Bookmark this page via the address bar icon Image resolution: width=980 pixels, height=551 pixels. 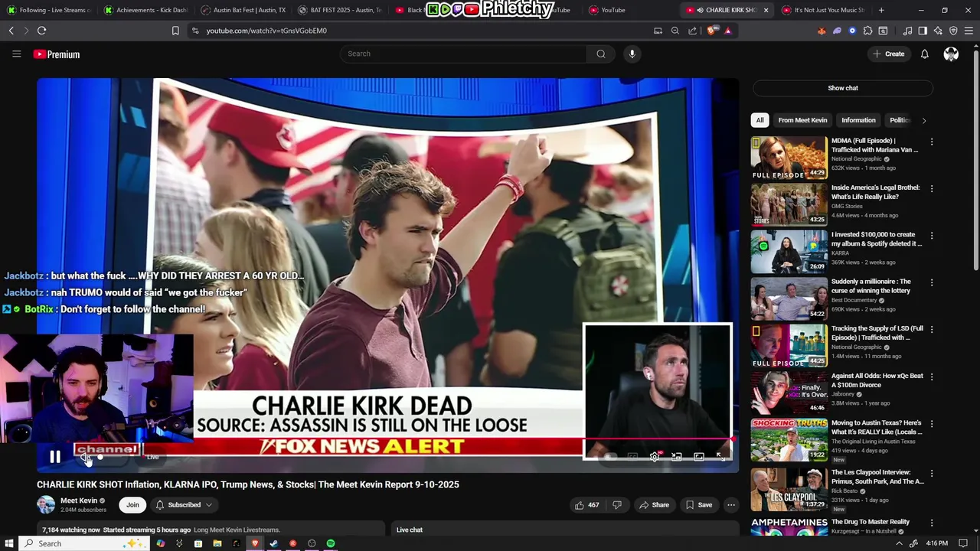[x=175, y=31]
